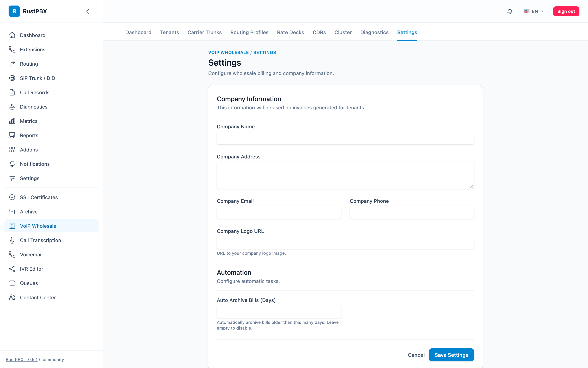The image size is (588, 368).
Task: Collapse the sidebar with the chevron arrow
Action: pyautogui.click(x=88, y=11)
